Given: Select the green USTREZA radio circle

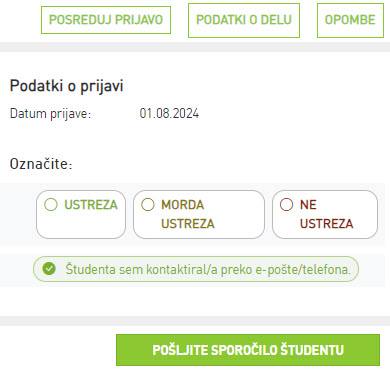Looking at the screenshot, I should (51, 204).
